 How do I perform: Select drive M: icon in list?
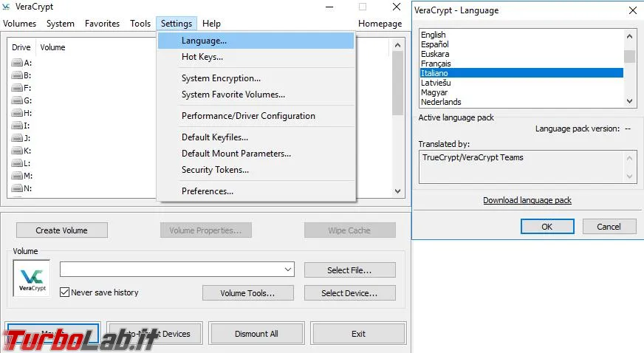coord(17,176)
